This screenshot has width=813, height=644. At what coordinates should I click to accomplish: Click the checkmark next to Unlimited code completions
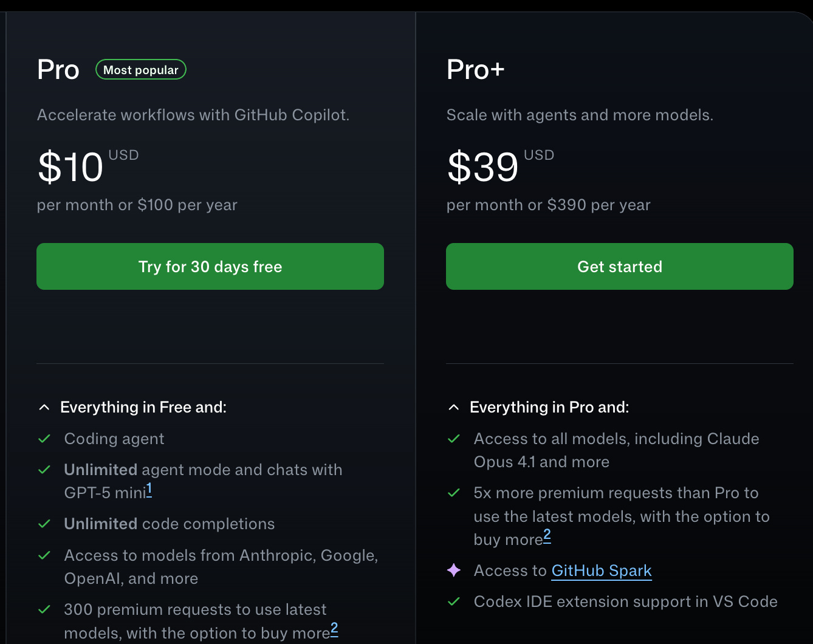[x=44, y=524]
